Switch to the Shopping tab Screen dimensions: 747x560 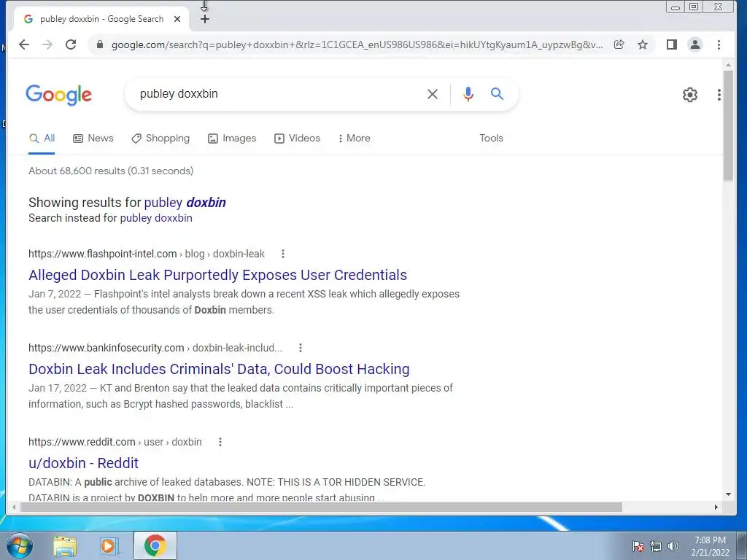160,138
